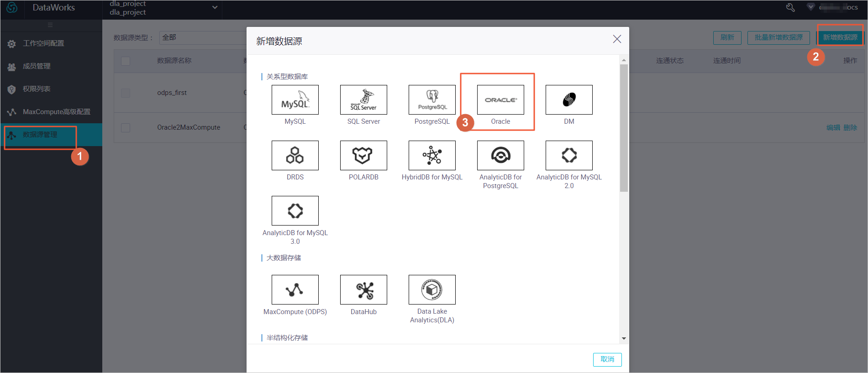Select Data Lake Analytics(DLA) icon
This screenshot has height=373, width=868.
pyautogui.click(x=432, y=289)
